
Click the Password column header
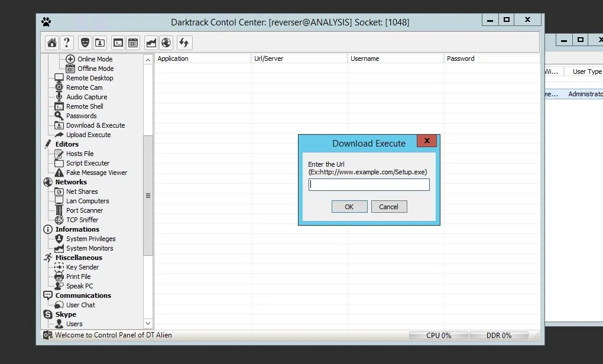click(x=492, y=58)
